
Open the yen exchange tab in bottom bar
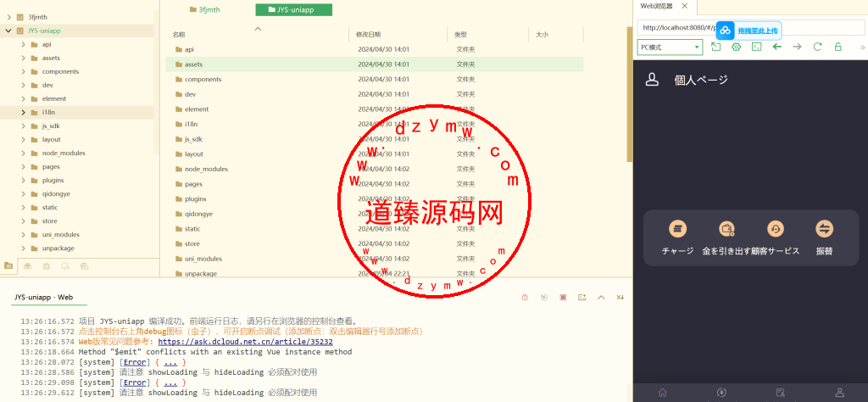click(x=721, y=393)
